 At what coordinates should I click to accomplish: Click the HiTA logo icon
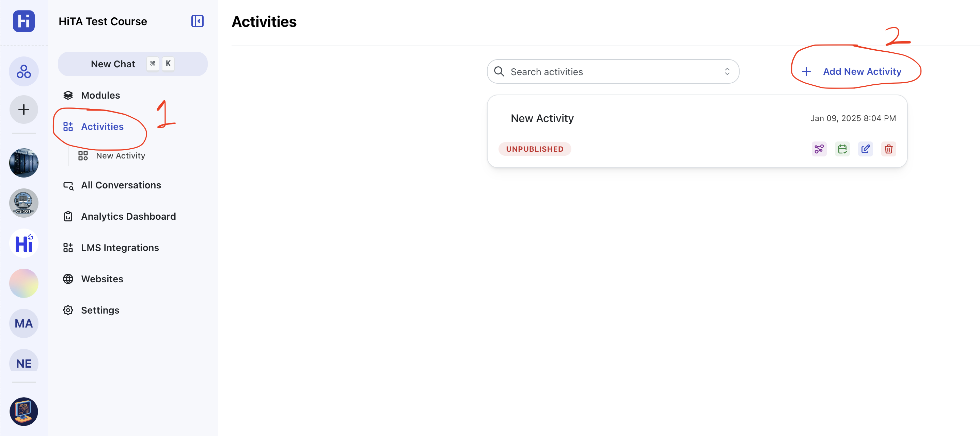[23, 21]
